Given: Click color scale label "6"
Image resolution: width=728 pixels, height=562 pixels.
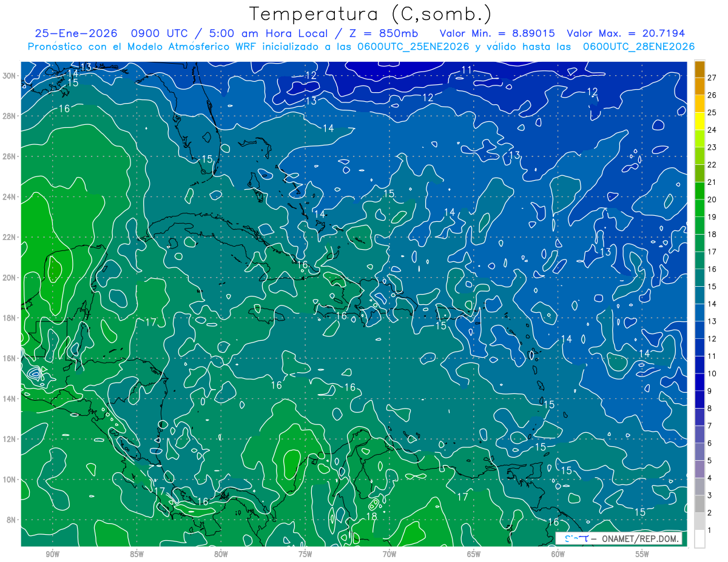Looking at the screenshot, I should tap(710, 443).
